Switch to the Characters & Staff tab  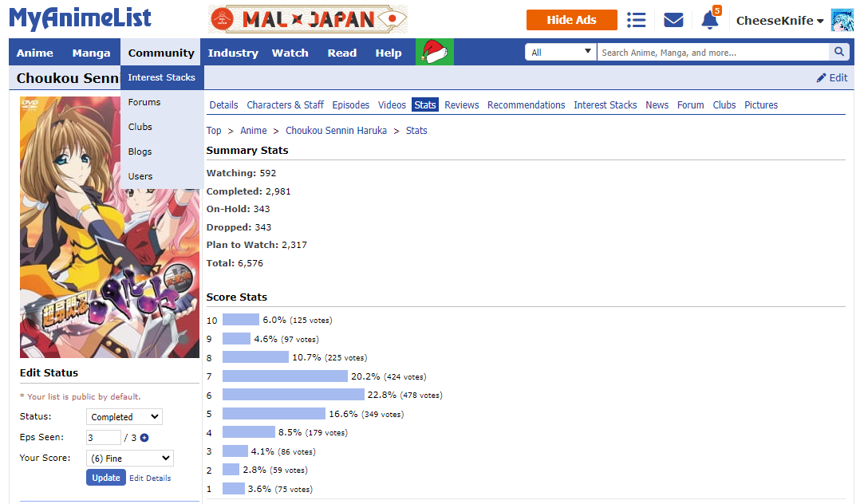(285, 105)
